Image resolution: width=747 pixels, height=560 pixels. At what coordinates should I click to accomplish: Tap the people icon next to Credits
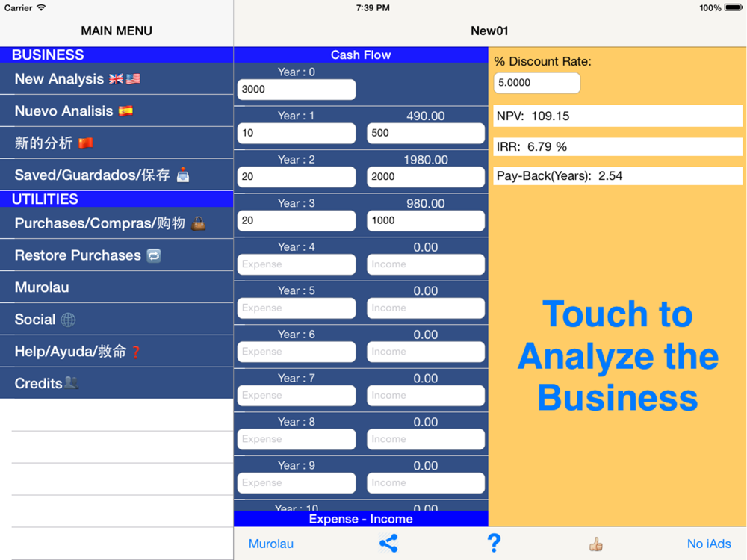71,383
